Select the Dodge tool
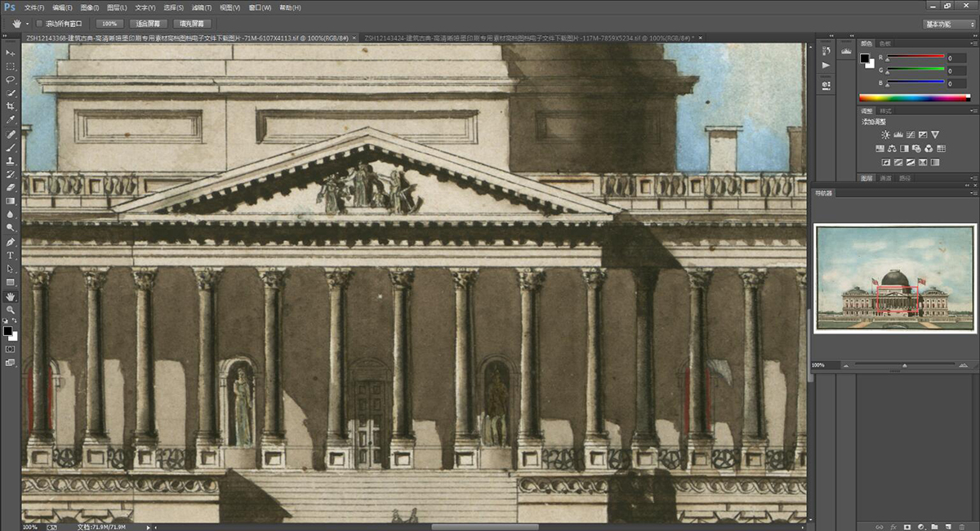Screen dimensions: 980x531 click(11, 227)
